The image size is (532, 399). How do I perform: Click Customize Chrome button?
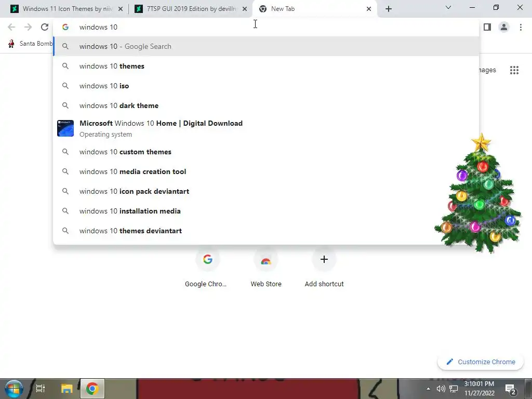[481, 362]
